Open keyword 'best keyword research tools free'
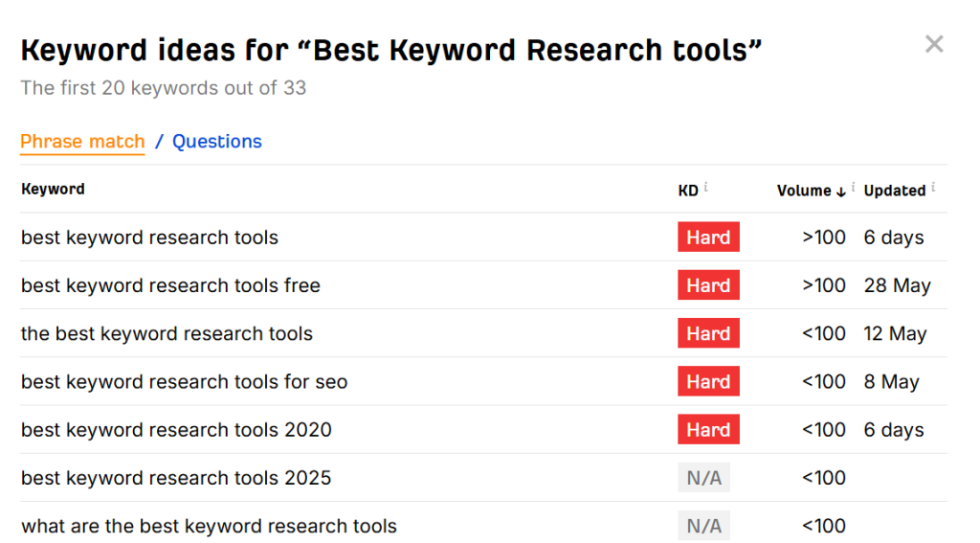The width and height of the screenshot is (980, 543). tap(170, 286)
